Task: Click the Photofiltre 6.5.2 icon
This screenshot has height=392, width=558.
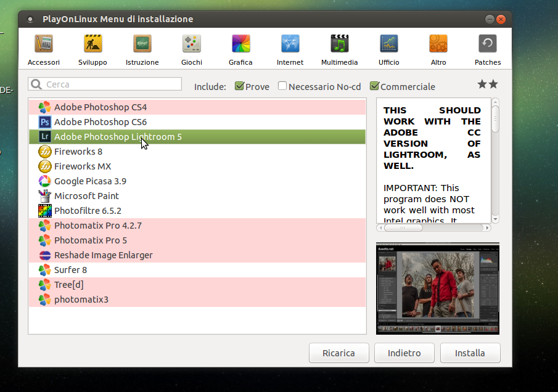Action: [45, 211]
